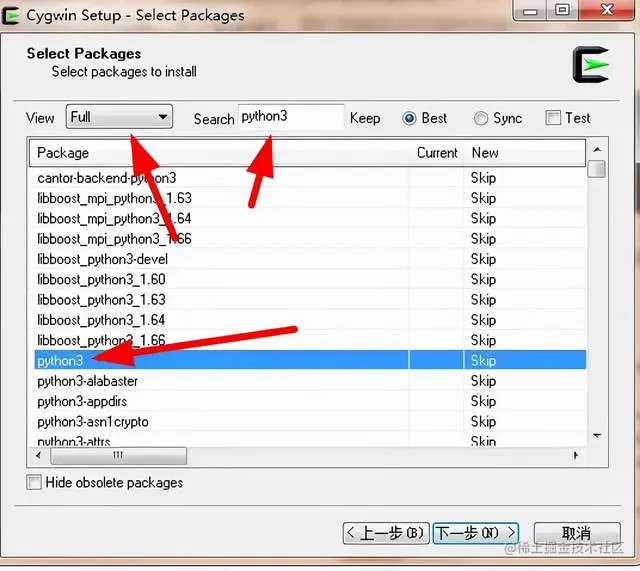Click the Cygwin title bar icon
Image resolution: width=640 pixels, height=571 pixels.
(x=11, y=16)
